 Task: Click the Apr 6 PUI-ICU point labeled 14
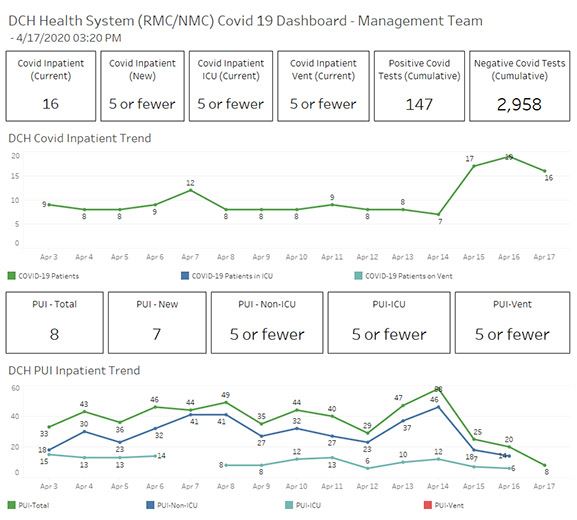point(155,456)
